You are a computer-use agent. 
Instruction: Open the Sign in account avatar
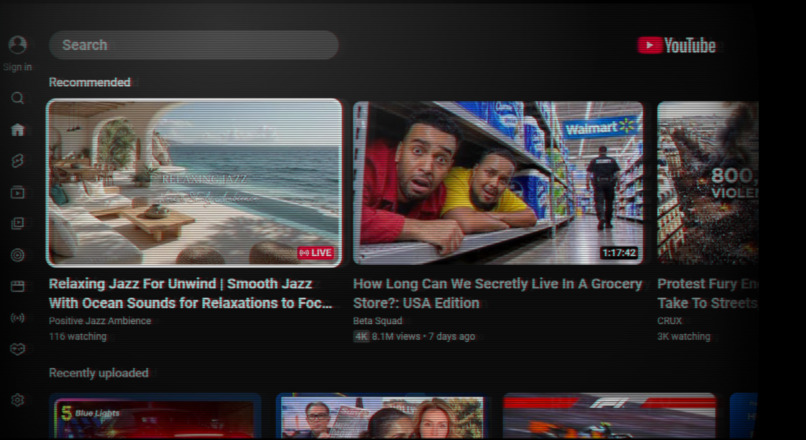point(17,45)
